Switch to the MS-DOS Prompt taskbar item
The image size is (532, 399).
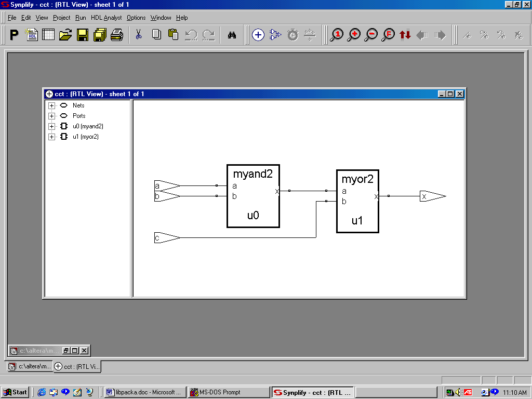[x=229, y=392]
